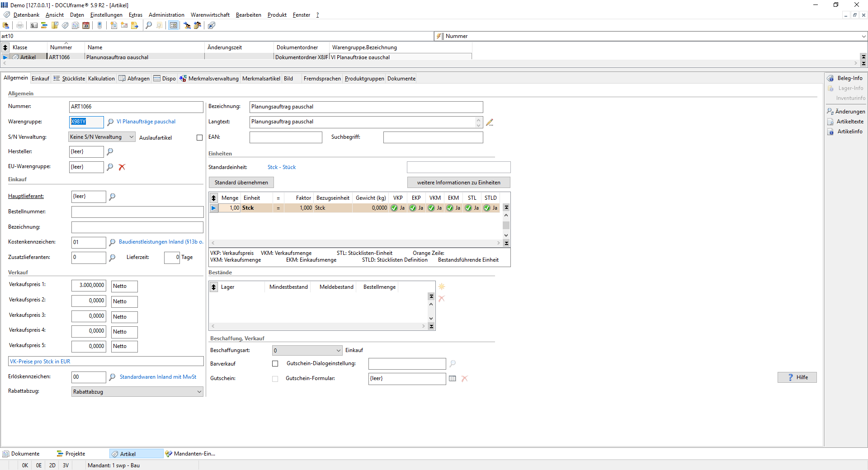Click the shortcut tag toolbar icon

(212, 26)
